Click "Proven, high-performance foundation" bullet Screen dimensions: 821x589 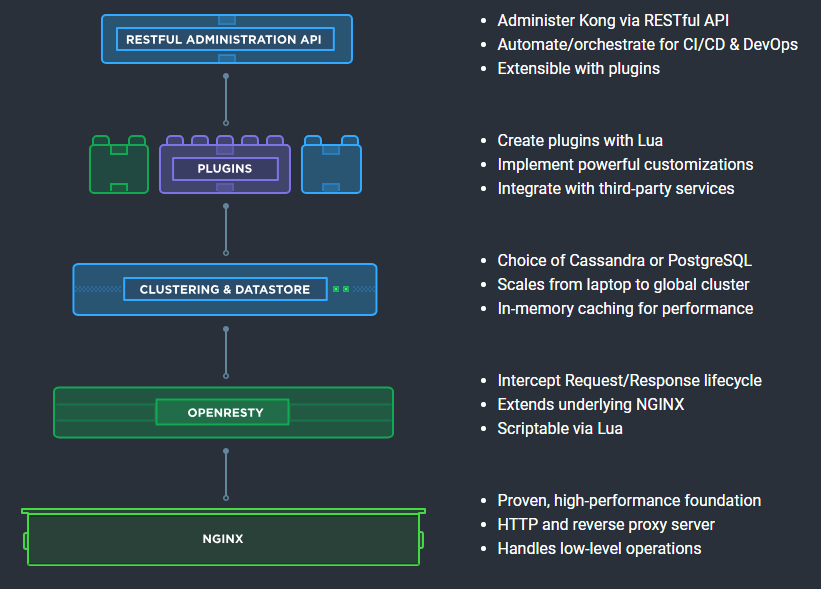pos(629,500)
